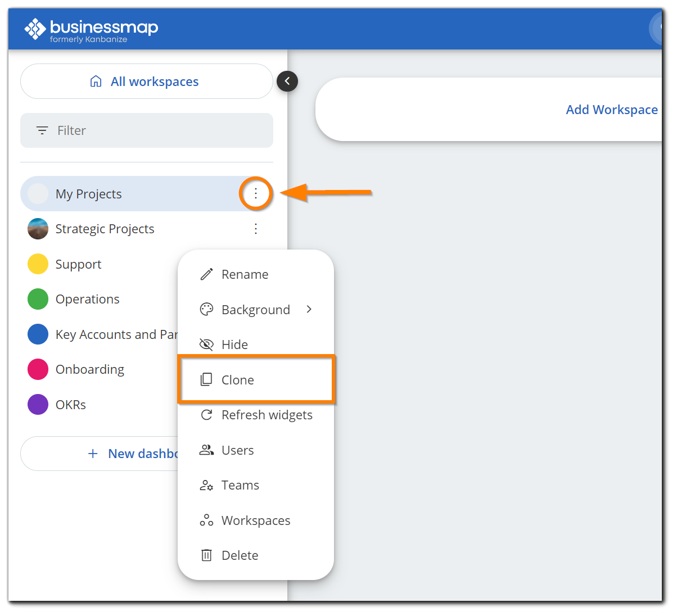This screenshot has height=616, width=677.
Task: Click the Add Workspace link
Action: click(612, 110)
